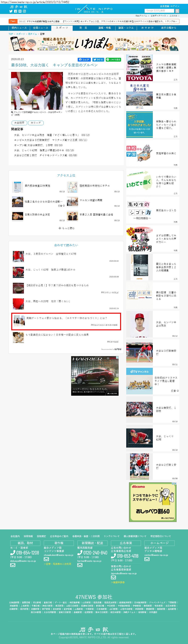This screenshot has height=644, width=188.
Task: Open the Twitter icon in header
Action: coord(11,11)
